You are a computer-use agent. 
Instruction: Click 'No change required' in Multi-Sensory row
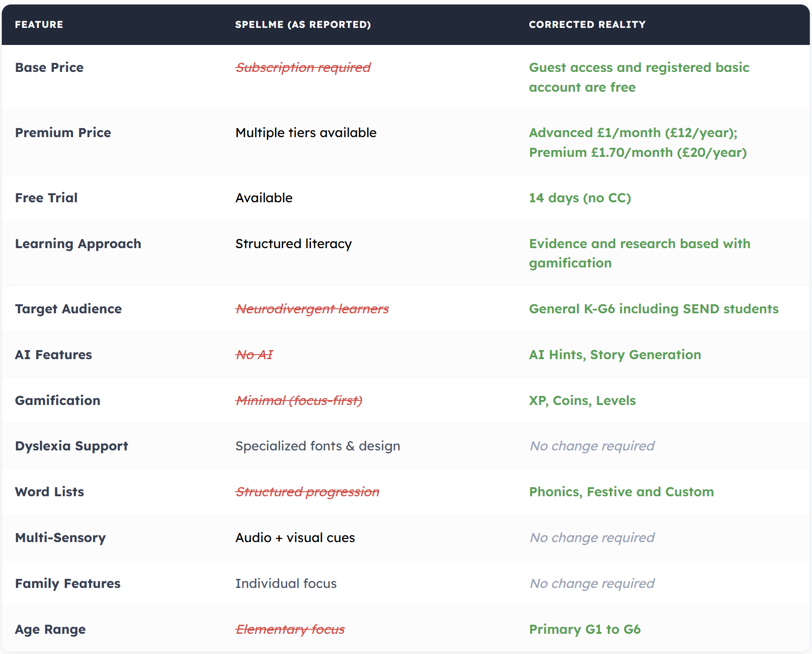pos(592,538)
